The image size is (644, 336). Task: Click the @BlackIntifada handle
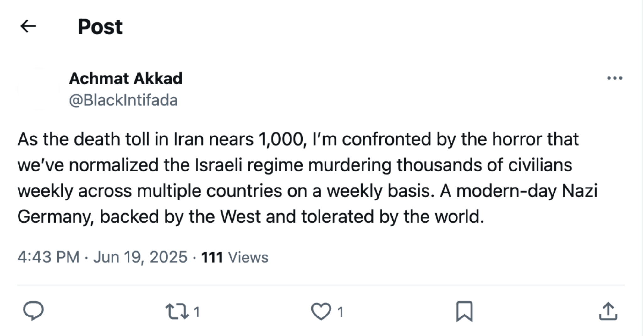click(123, 100)
